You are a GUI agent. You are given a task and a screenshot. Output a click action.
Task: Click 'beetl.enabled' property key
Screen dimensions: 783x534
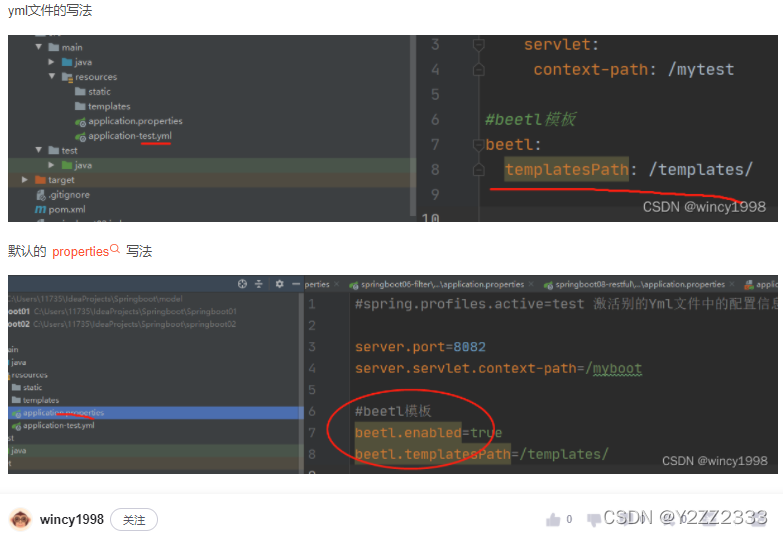coord(408,433)
